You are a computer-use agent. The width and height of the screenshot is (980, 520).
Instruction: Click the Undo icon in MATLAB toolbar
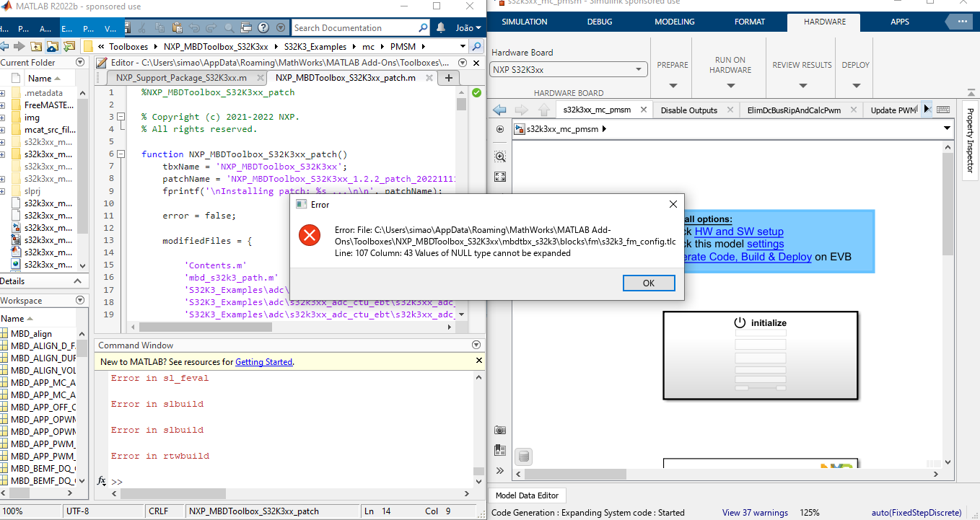[196, 27]
